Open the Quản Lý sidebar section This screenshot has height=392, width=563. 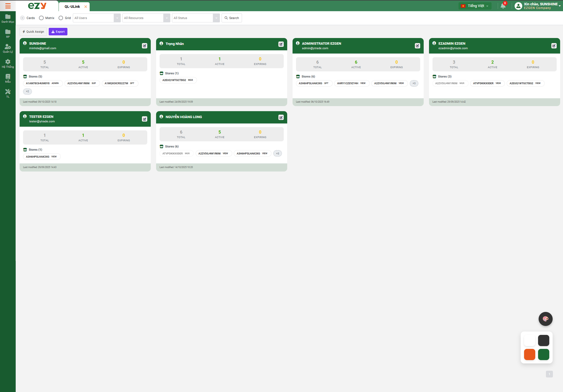[x=8, y=48]
